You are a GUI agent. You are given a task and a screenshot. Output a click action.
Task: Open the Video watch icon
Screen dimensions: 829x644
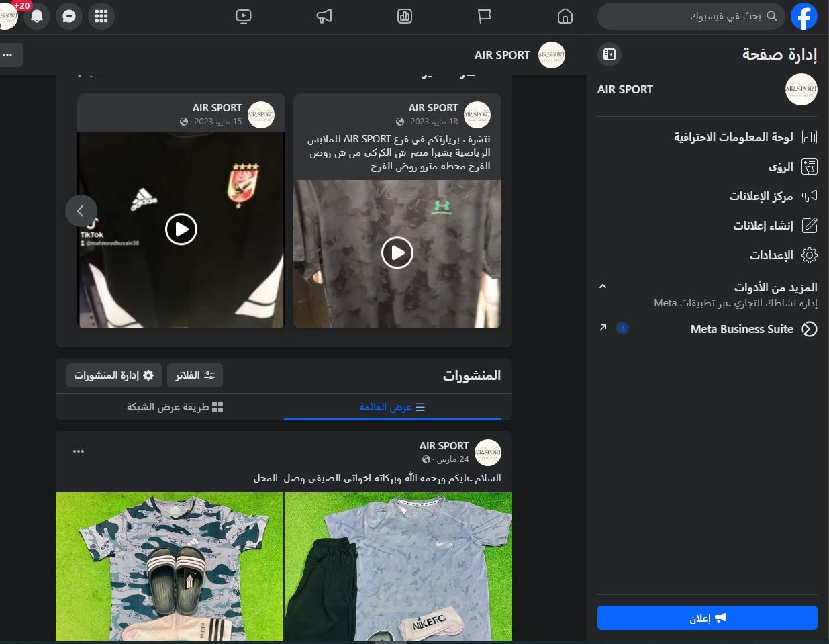point(244,17)
